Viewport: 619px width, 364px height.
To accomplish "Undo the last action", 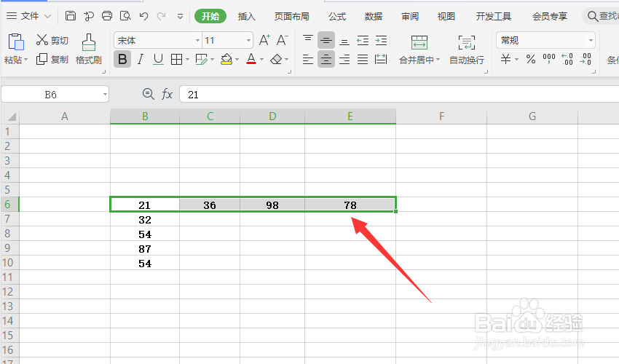I will [x=143, y=16].
